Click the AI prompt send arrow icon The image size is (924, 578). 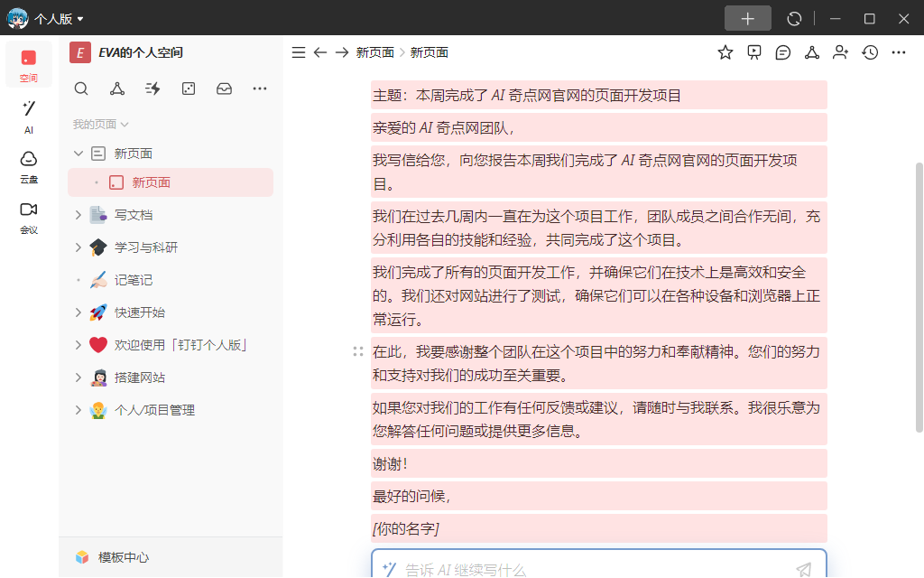[804, 569]
